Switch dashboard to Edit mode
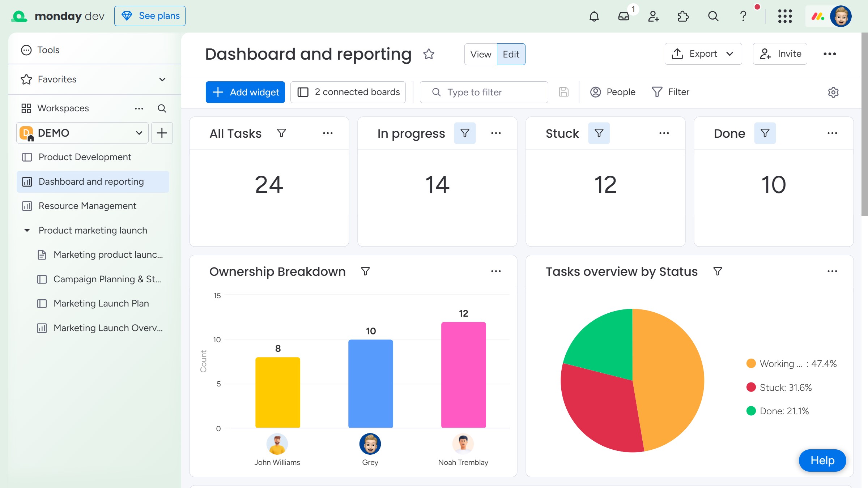The height and width of the screenshot is (488, 868). click(511, 54)
